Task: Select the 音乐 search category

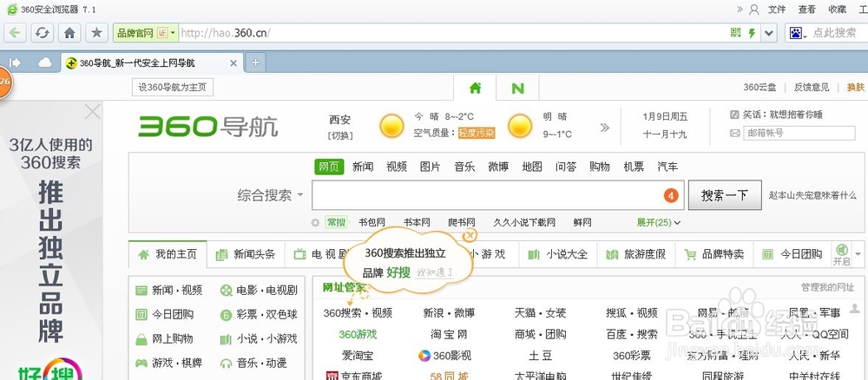Action: click(x=464, y=167)
